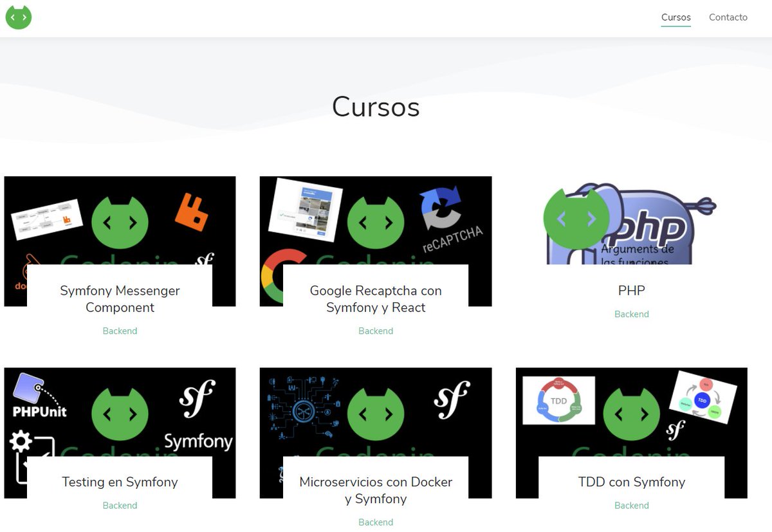This screenshot has height=532, width=772.
Task: Click the gear icon in Testing thumbnail
Action: point(21,441)
